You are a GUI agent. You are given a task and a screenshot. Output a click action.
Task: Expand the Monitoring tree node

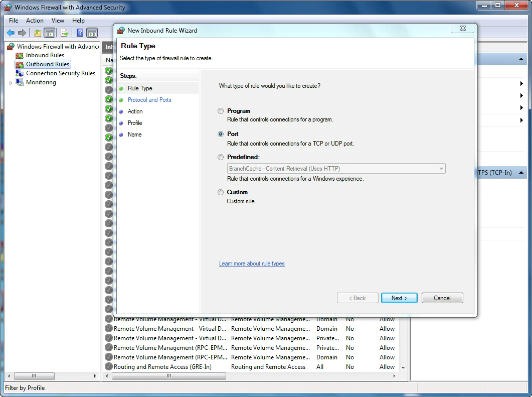[x=11, y=83]
